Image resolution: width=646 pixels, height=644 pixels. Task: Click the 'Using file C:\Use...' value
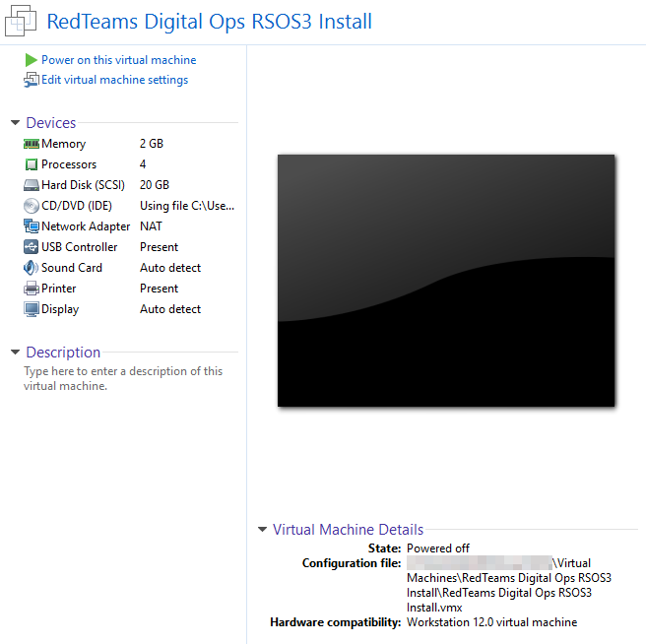pos(187,206)
